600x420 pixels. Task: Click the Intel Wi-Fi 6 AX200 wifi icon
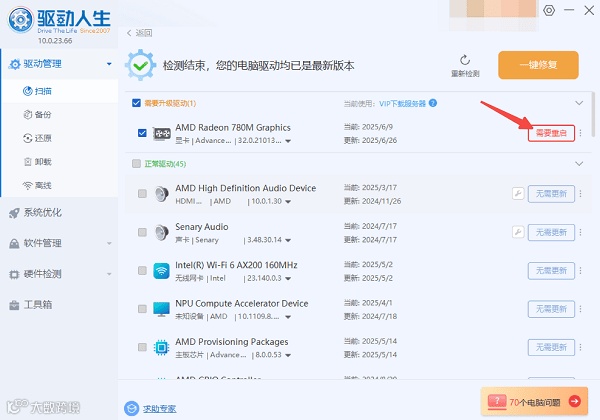(x=161, y=271)
